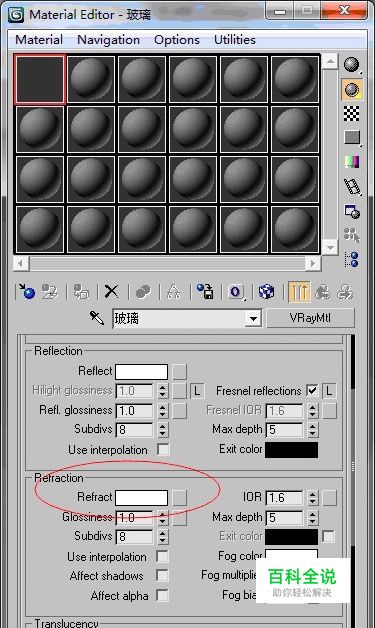Viewport: 375px width, 628px height.
Task: Toggle the L lock next to Hilight glossiness
Action: click(x=197, y=390)
